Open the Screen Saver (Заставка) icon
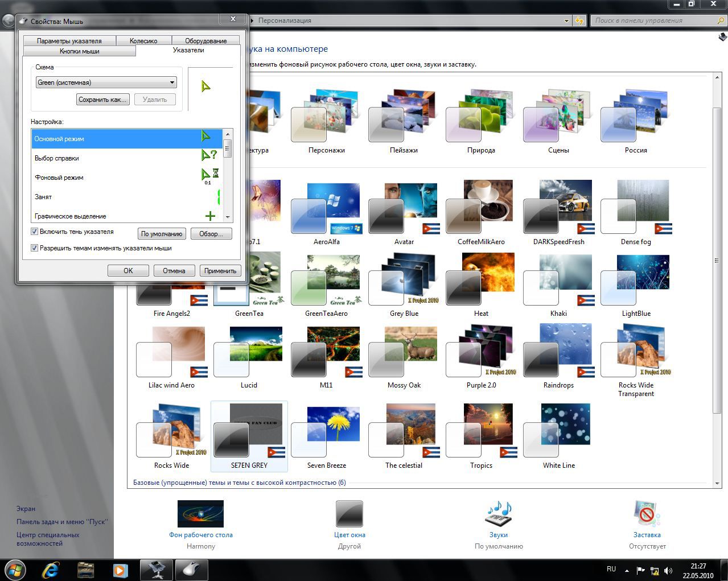Image resolution: width=728 pixels, height=581 pixels. click(647, 514)
